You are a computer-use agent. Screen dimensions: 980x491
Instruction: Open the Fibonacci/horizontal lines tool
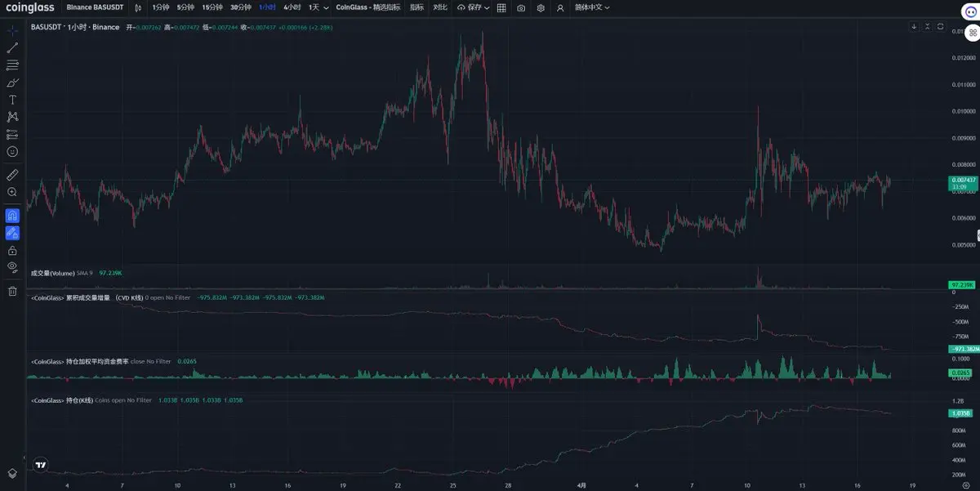tap(12, 65)
